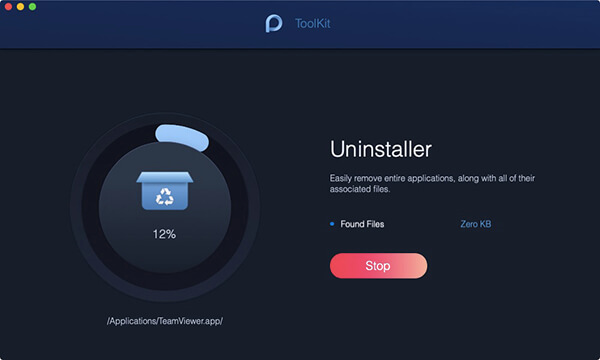Maximize the window with green button
The width and height of the screenshot is (600, 360).
33,7
